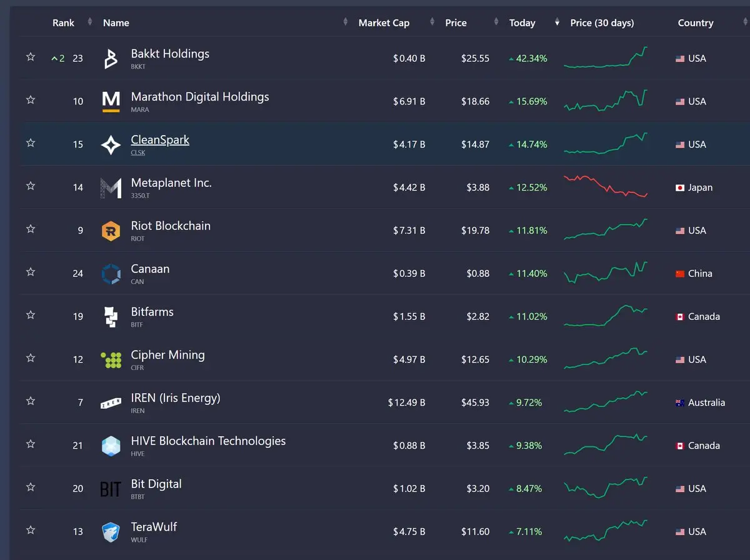Click the Canada flag for HIVE
Image resolution: width=750 pixels, height=560 pixels.
pyautogui.click(x=680, y=446)
